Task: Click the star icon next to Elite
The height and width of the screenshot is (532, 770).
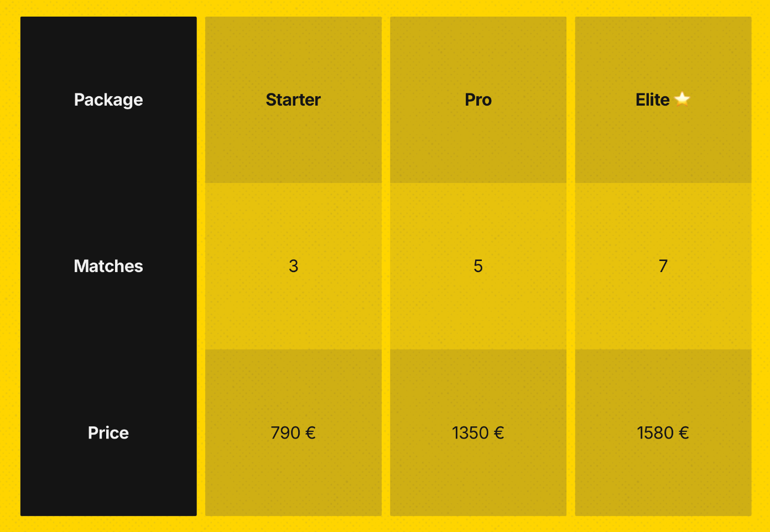Action: pos(682,99)
